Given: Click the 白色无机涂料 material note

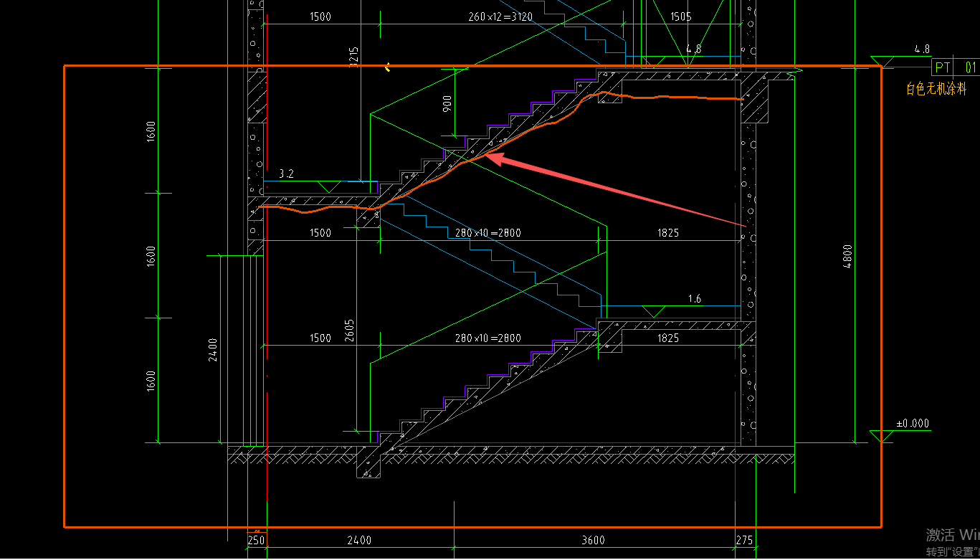Looking at the screenshot, I should click(x=936, y=89).
